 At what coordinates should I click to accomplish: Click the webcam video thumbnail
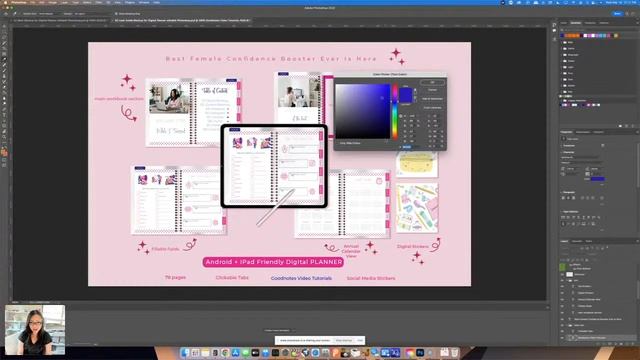(35, 330)
